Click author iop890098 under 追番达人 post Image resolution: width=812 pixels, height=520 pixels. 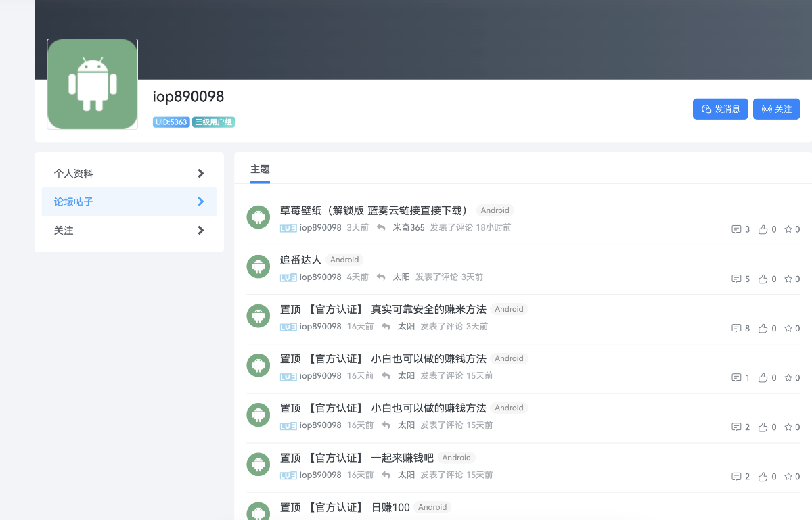click(x=321, y=277)
